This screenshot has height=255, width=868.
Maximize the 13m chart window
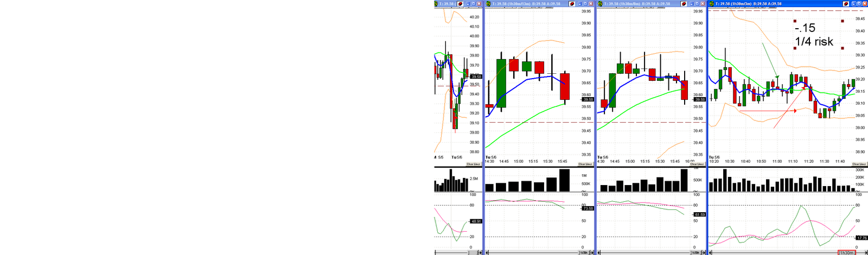point(585,3)
